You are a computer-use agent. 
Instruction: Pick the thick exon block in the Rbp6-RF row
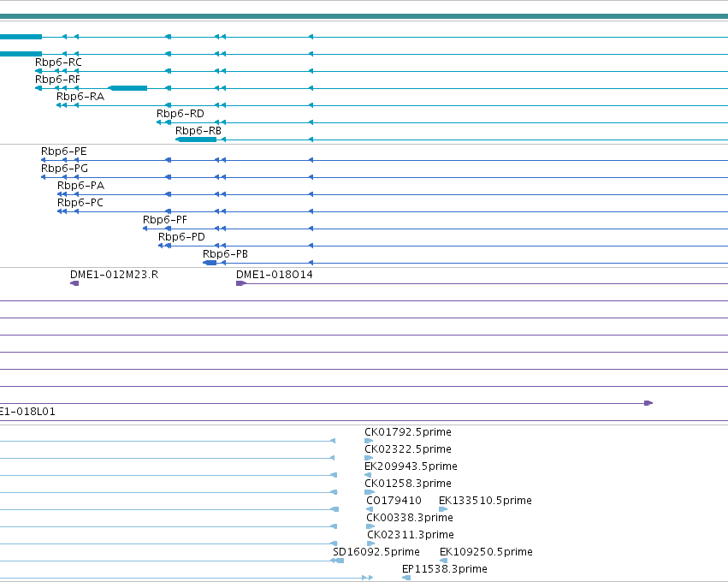click(127, 88)
